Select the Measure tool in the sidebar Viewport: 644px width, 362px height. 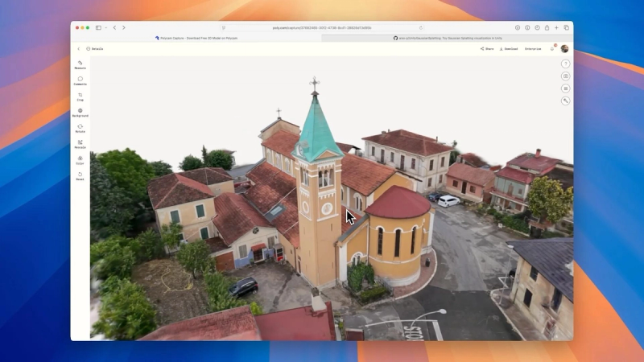pos(80,65)
